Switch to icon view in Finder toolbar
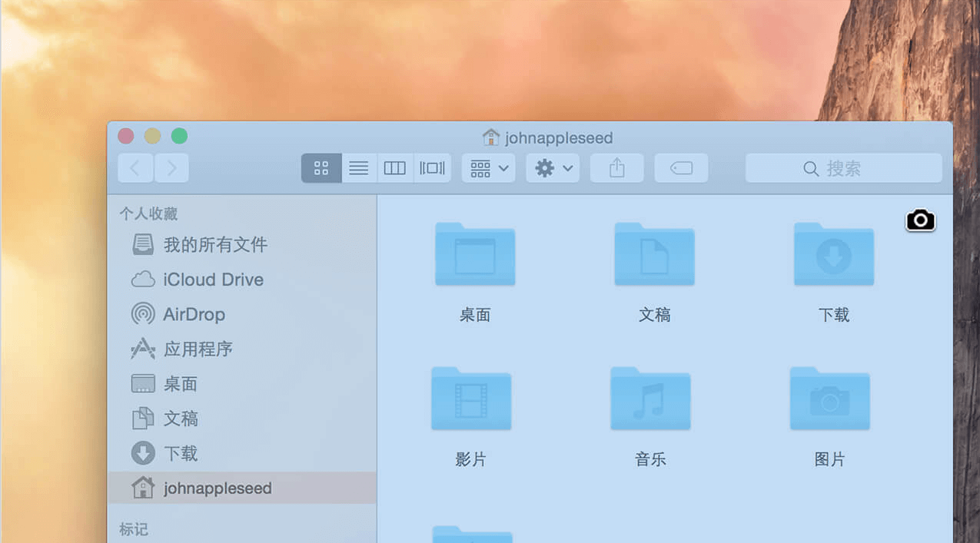The image size is (980, 543). point(321,168)
